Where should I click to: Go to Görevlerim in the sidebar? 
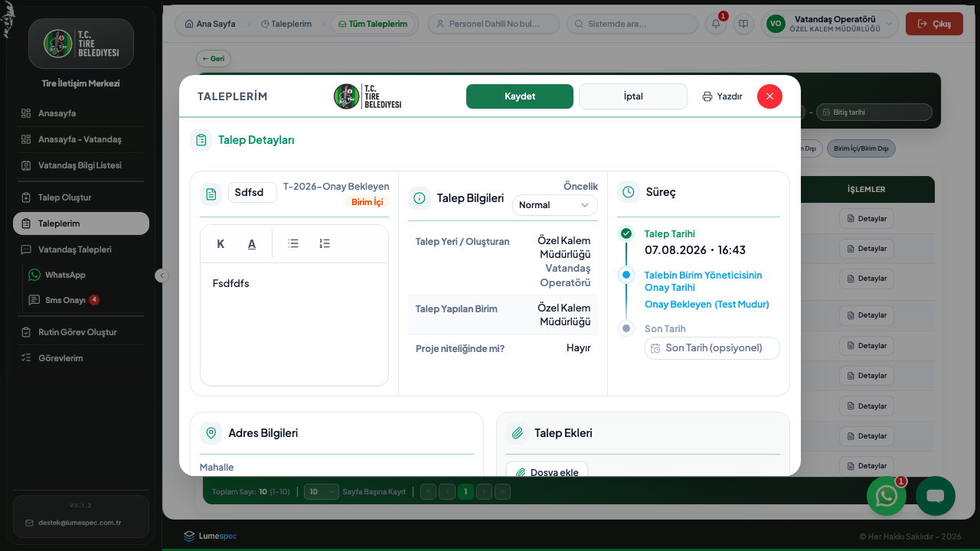[x=81, y=358]
